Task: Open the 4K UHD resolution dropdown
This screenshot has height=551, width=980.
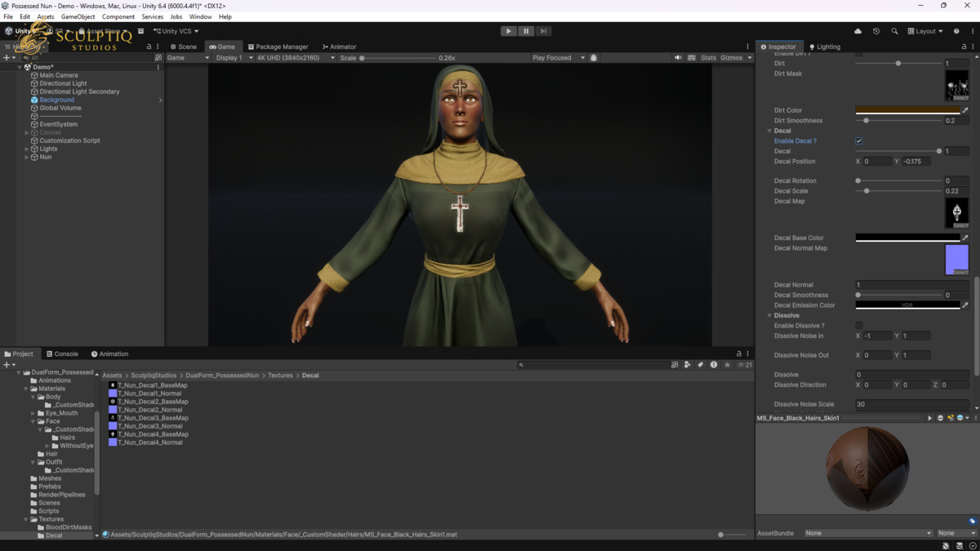Action: coord(295,58)
